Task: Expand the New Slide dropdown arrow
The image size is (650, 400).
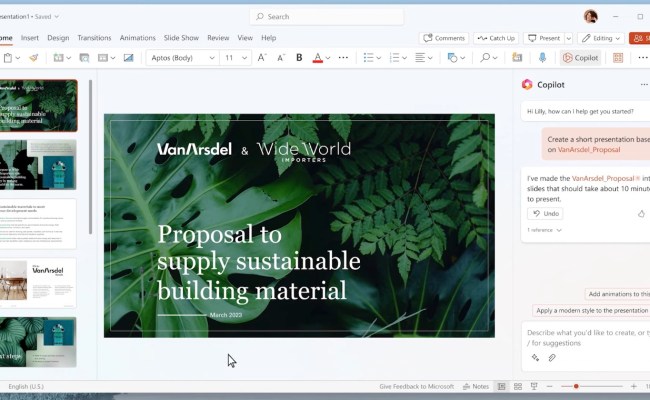Action: click(68, 58)
